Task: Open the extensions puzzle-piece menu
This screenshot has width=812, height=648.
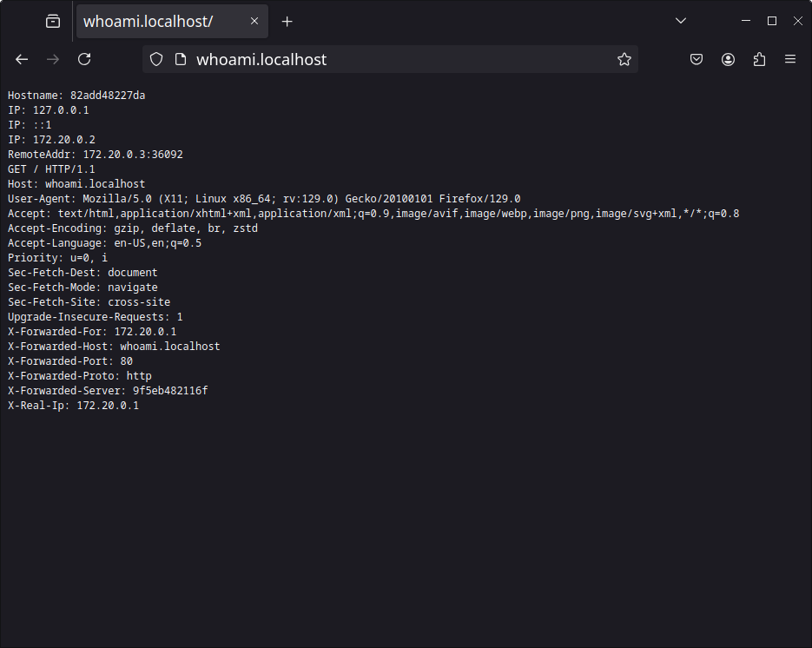Action: (x=759, y=60)
